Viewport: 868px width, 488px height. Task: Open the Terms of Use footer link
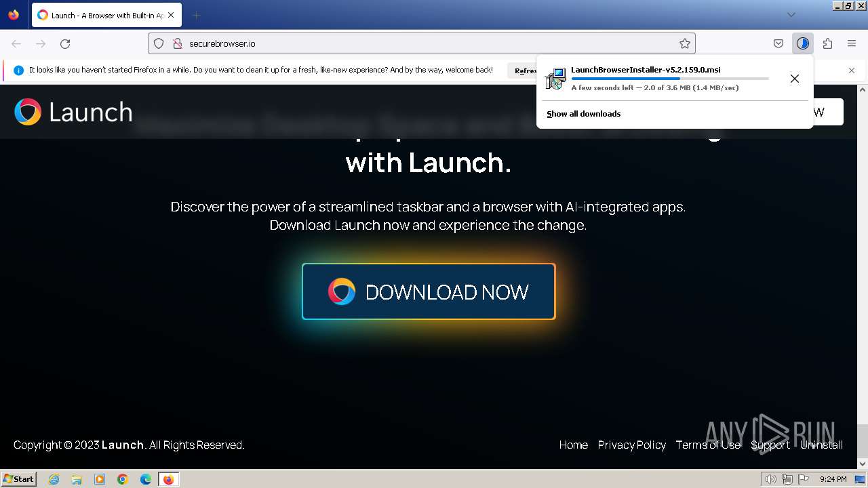[708, 445]
